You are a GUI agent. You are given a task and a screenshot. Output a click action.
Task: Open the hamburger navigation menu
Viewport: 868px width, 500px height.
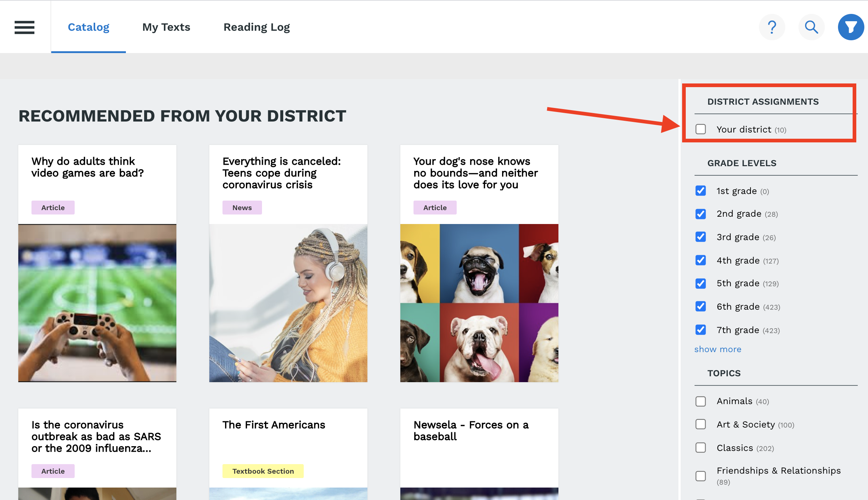(25, 27)
